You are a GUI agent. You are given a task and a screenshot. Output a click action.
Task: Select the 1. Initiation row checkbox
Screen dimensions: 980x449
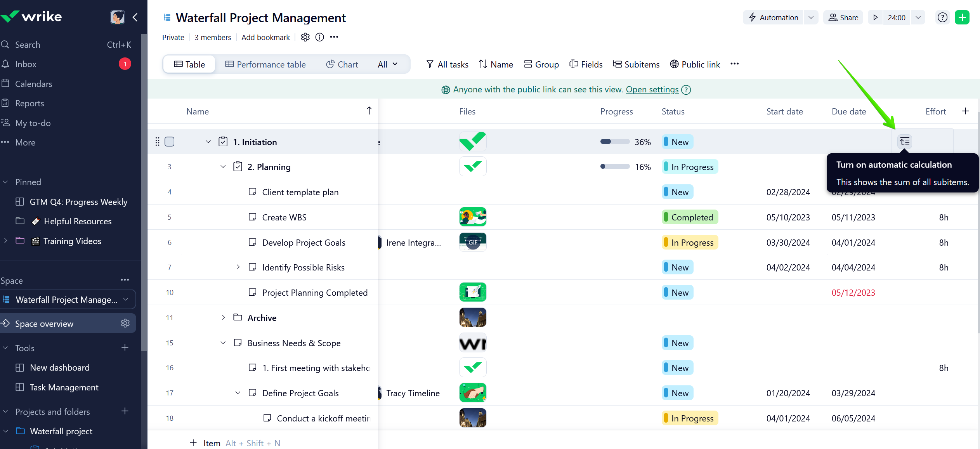170,142
